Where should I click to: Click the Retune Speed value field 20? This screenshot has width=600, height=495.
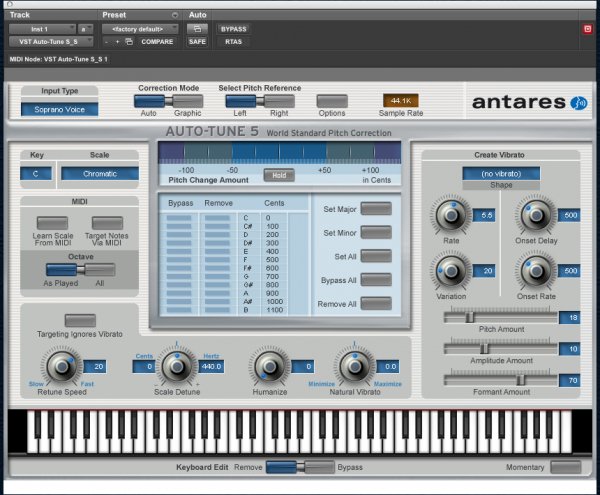(95, 366)
